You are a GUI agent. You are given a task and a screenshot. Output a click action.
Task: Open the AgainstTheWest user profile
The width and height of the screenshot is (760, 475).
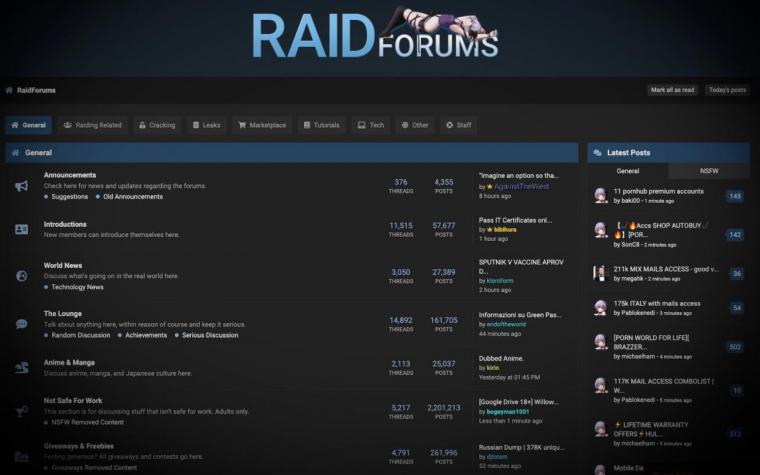click(x=522, y=186)
